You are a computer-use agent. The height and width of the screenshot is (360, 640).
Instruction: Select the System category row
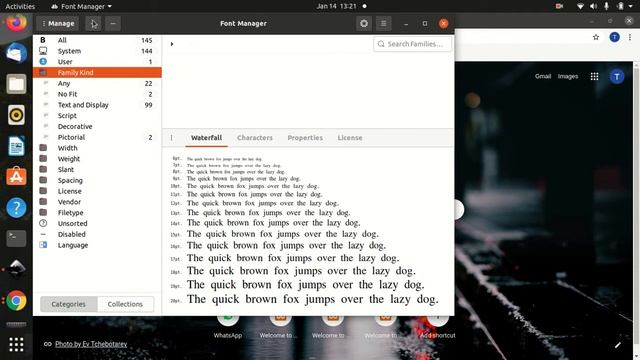click(x=97, y=51)
